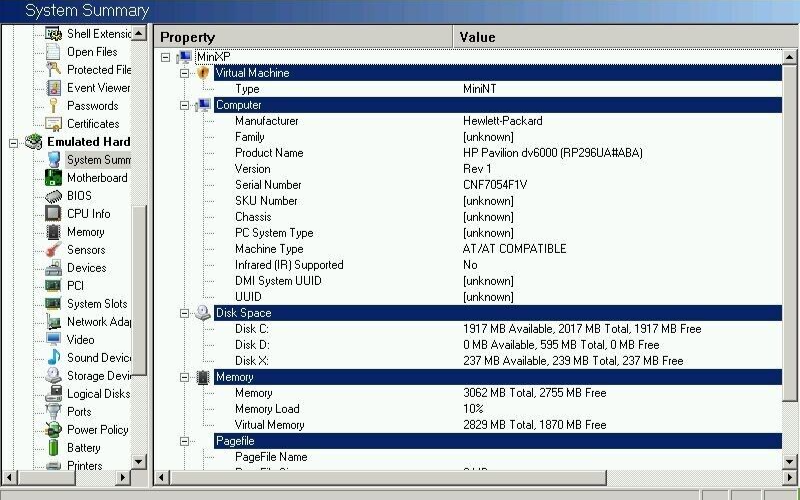Screen dimensions: 800x500
Task: Click the Network Adapters icon
Action: coord(53,321)
